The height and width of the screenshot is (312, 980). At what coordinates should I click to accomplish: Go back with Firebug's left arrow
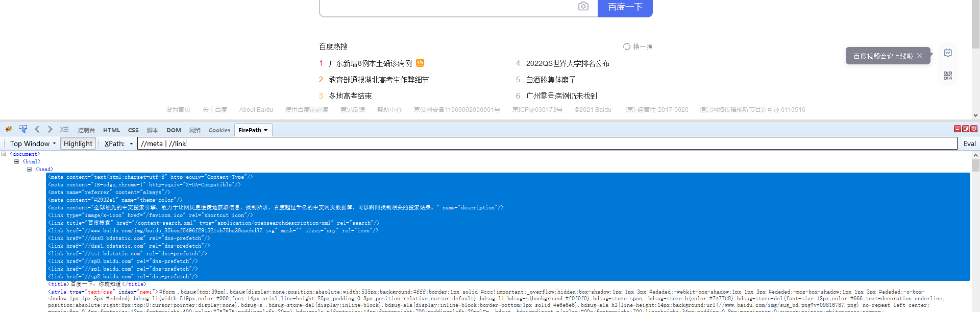click(x=37, y=129)
